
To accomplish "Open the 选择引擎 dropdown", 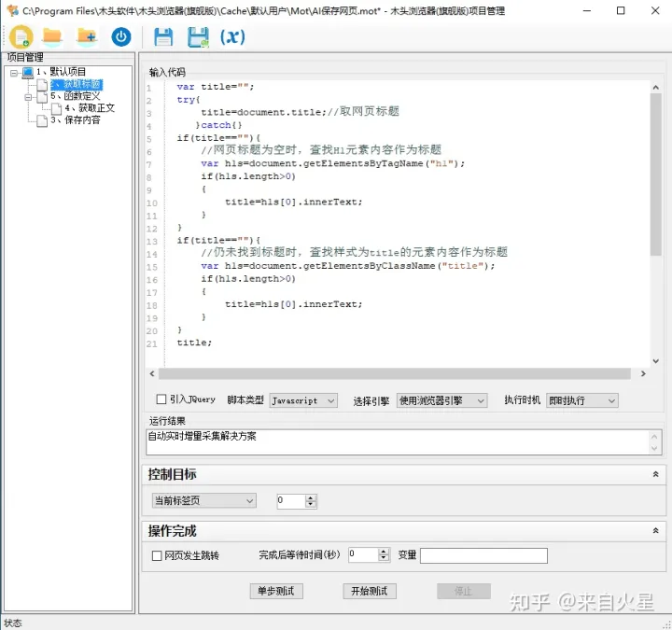I will pos(441,400).
